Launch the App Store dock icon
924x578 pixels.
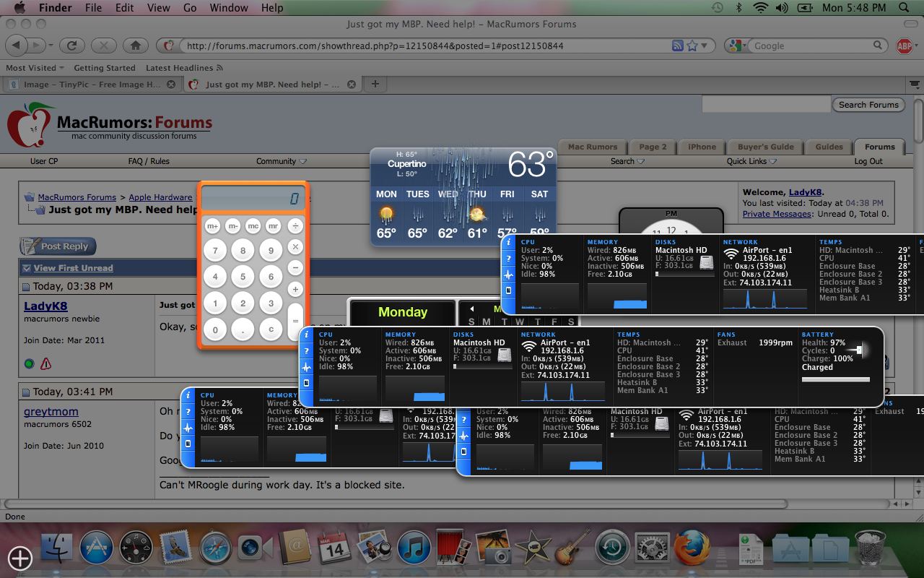pyautogui.click(x=97, y=548)
